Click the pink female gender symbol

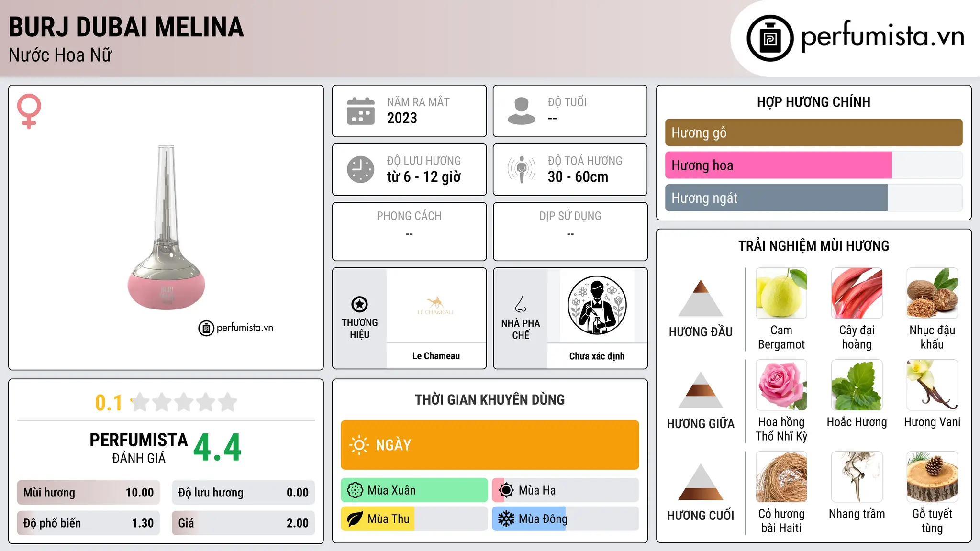point(29,111)
